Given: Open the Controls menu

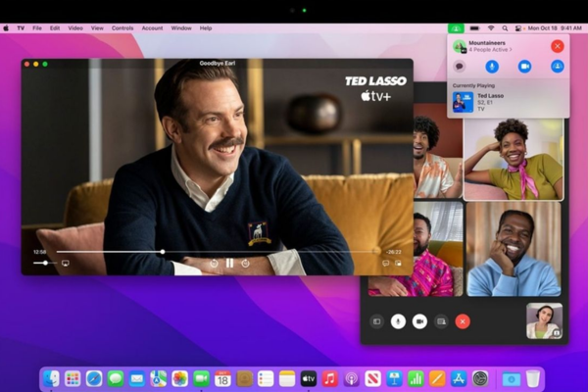Looking at the screenshot, I should click(x=122, y=28).
